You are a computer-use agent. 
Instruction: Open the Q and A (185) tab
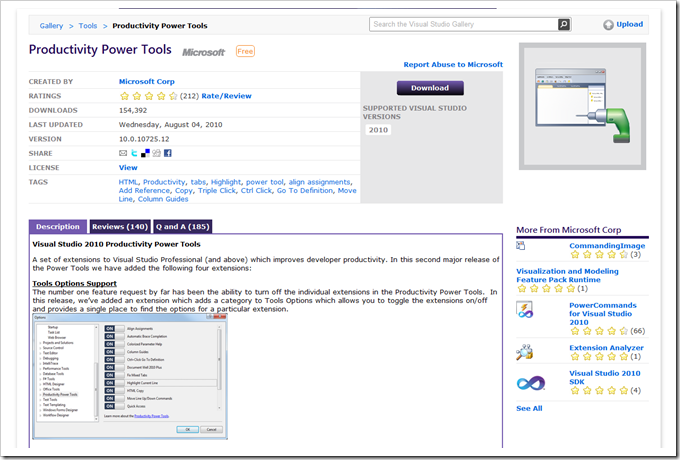pos(183,226)
